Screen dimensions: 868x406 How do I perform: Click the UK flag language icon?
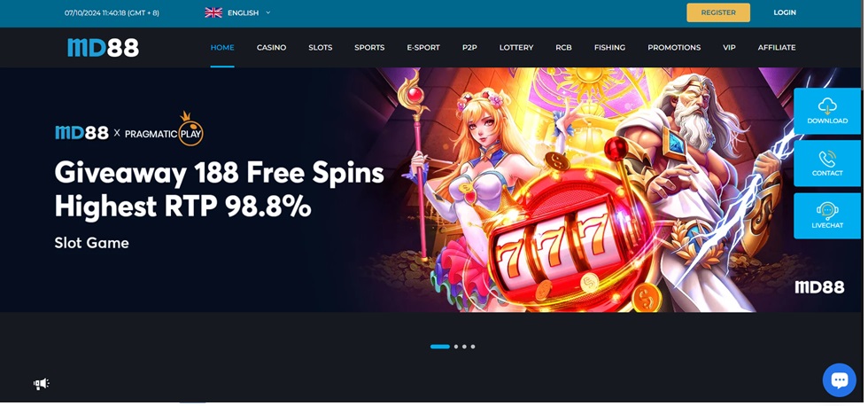pyautogui.click(x=213, y=12)
